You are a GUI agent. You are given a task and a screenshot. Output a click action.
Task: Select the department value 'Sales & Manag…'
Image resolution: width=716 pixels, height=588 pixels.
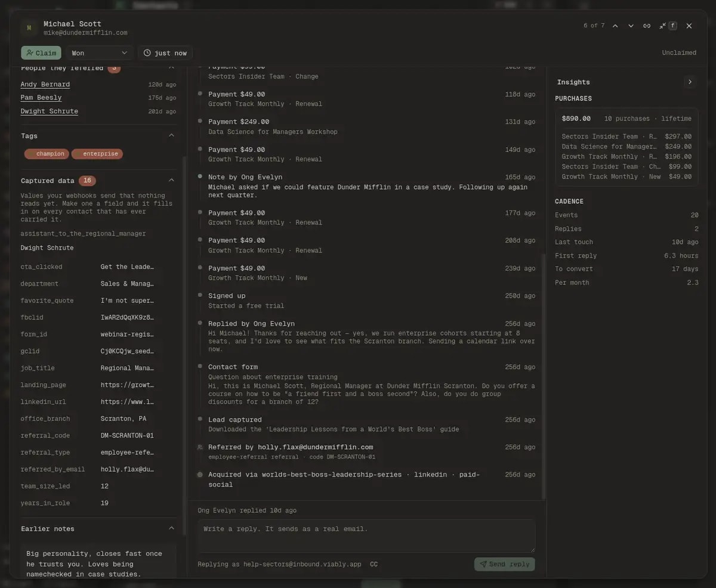(x=127, y=284)
